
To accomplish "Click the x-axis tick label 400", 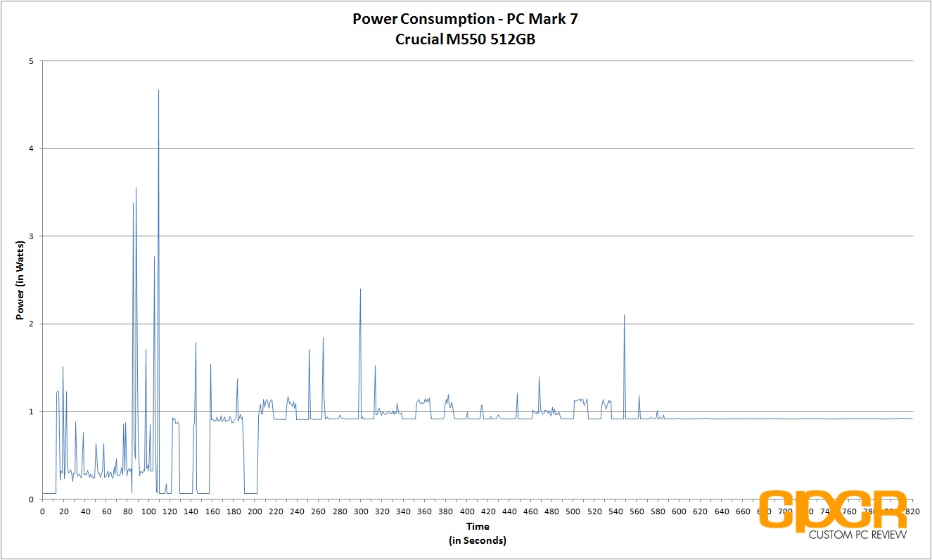I will pos(467,511).
